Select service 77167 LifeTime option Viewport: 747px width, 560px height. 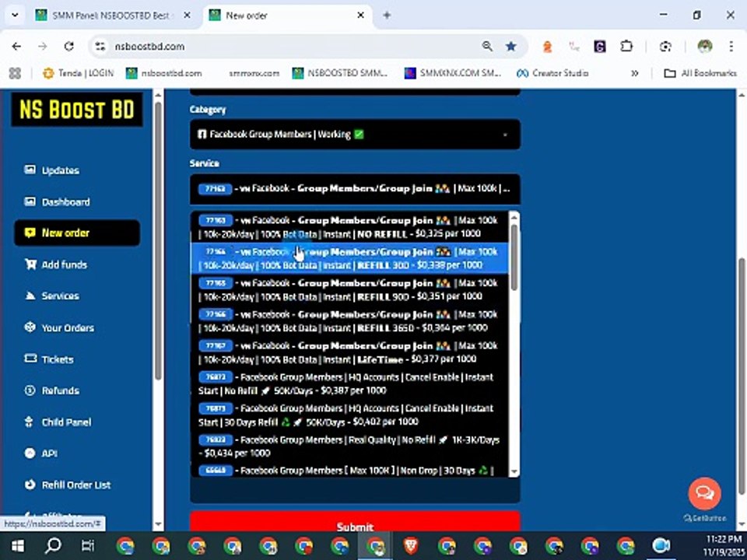[x=349, y=352]
